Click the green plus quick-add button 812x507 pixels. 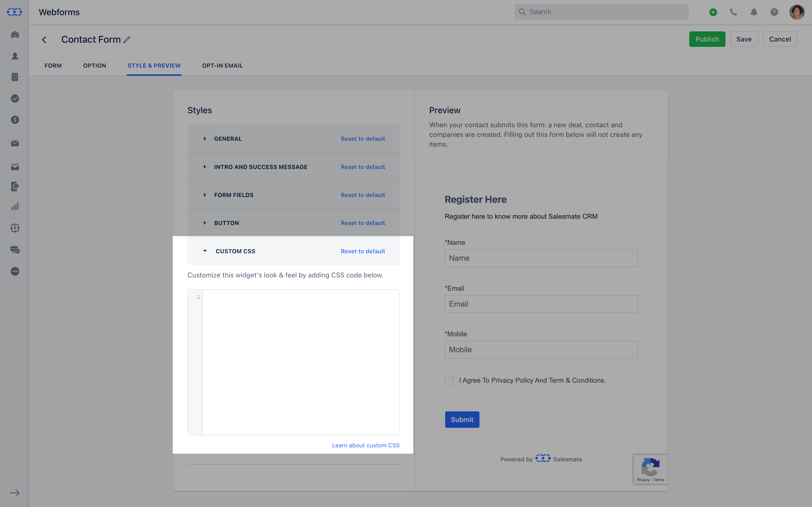pos(713,12)
